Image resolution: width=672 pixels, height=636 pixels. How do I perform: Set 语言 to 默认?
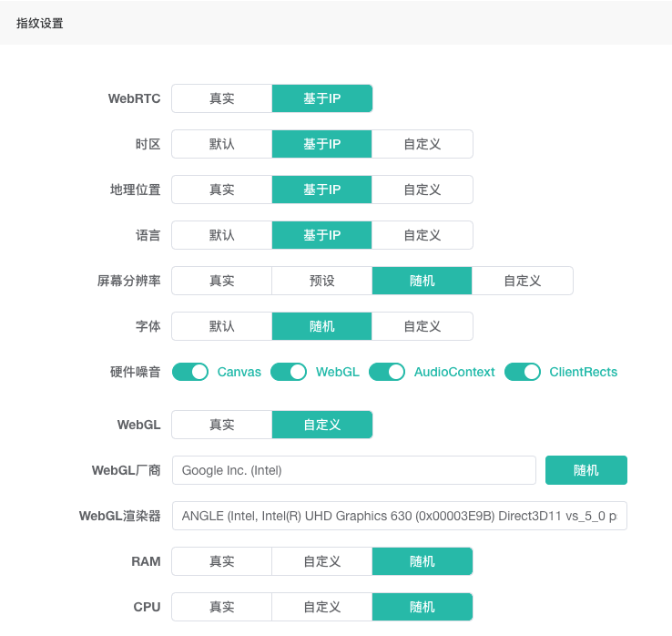(x=221, y=235)
